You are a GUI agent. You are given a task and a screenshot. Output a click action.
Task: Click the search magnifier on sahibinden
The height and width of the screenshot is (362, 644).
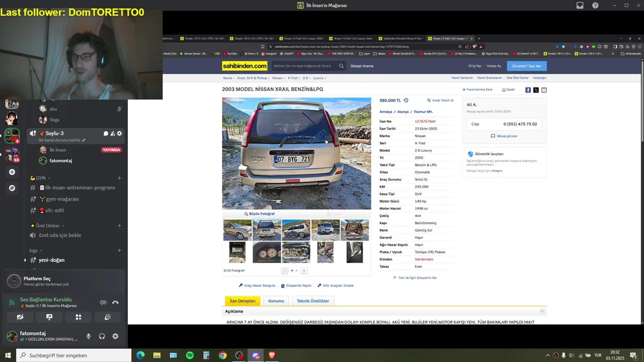coord(341,66)
